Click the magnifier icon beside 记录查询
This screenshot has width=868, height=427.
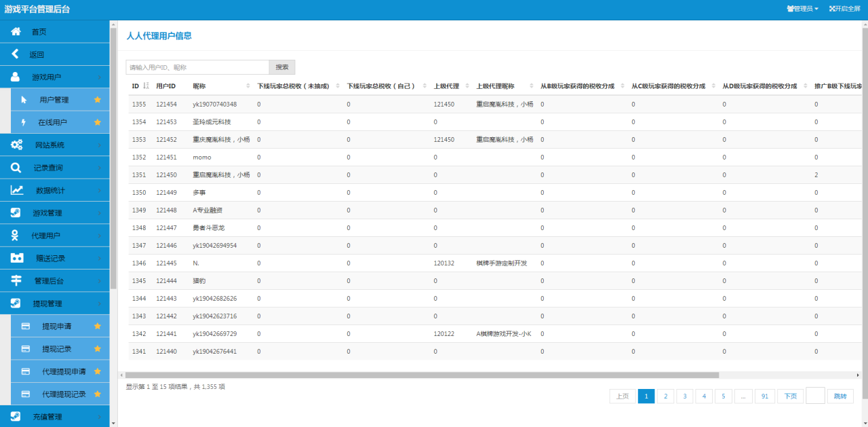[x=16, y=168]
